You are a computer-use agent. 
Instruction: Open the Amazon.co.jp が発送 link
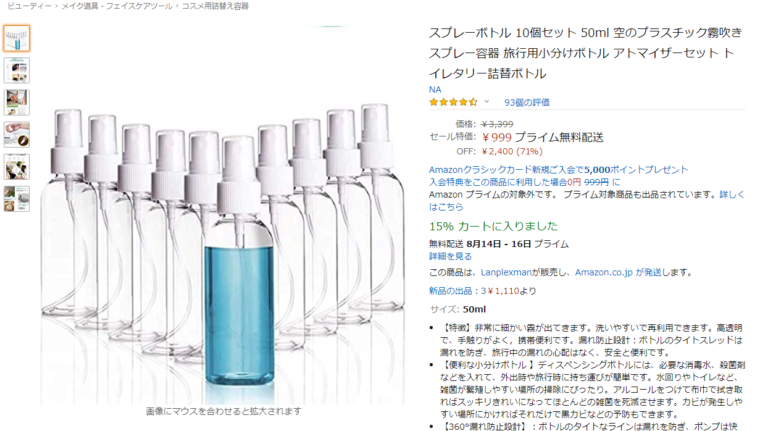[x=618, y=272]
